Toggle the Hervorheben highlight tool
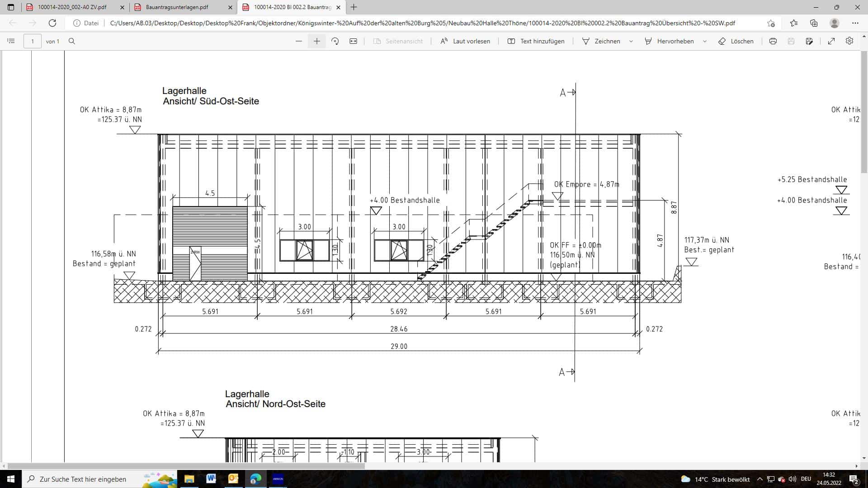Screen dimensions: 868x488 670,41
